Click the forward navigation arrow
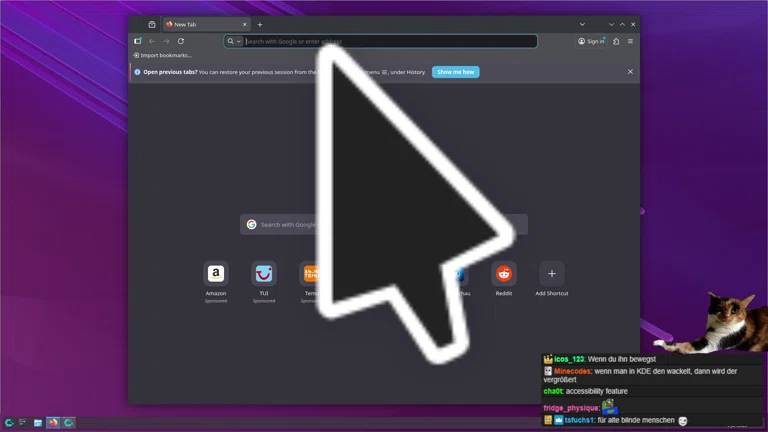This screenshot has height=432, width=768. click(x=166, y=41)
